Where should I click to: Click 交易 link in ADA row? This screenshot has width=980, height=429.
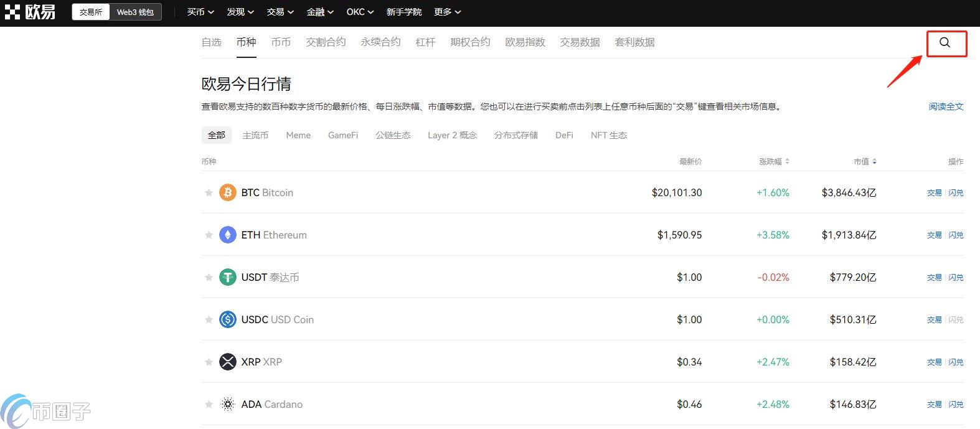coord(935,405)
